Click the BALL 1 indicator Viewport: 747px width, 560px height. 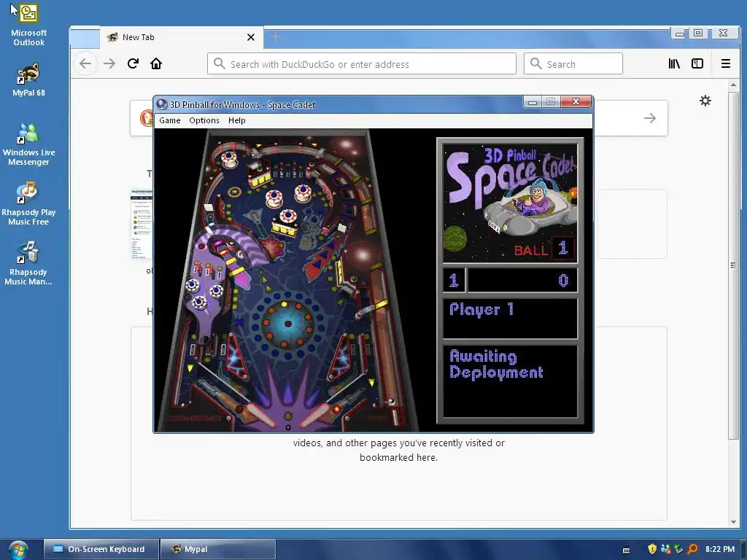(544, 249)
